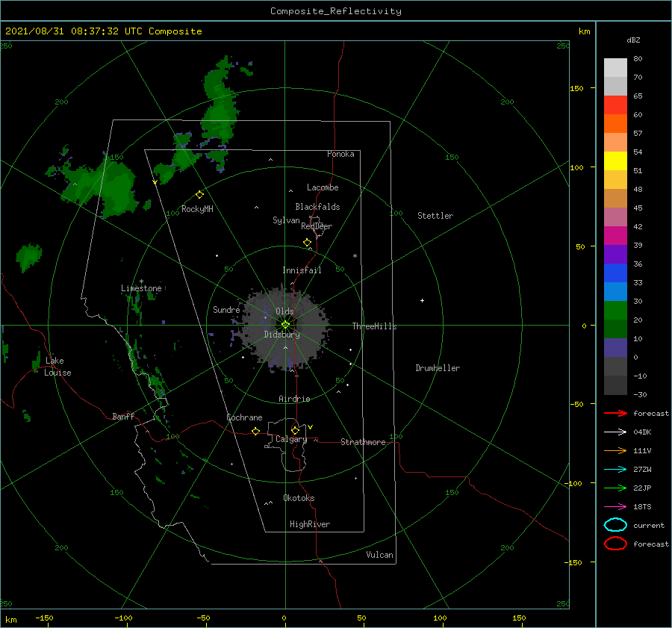672x628 pixels.
Task: Click the Banff label
Action: (x=123, y=416)
